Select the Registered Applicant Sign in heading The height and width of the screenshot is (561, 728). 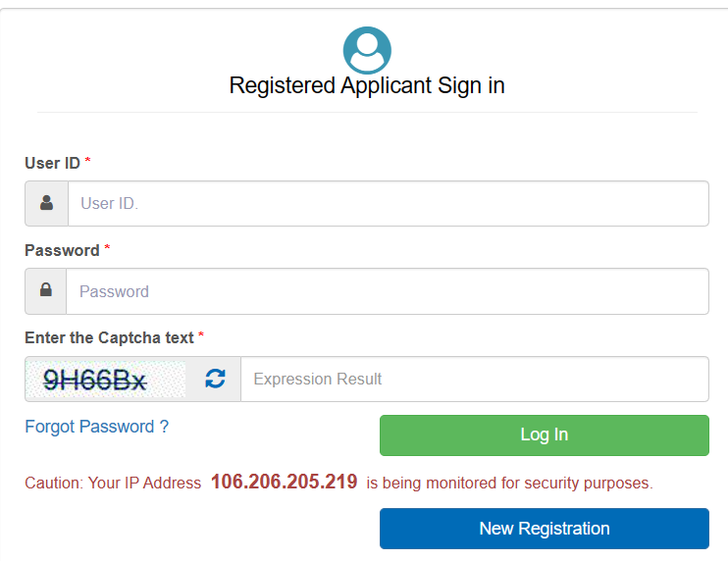pos(367,85)
